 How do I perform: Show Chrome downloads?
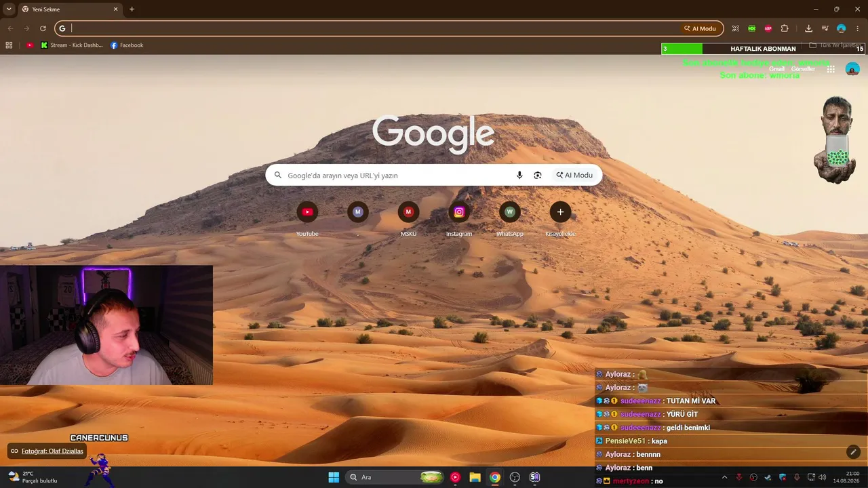(808, 28)
